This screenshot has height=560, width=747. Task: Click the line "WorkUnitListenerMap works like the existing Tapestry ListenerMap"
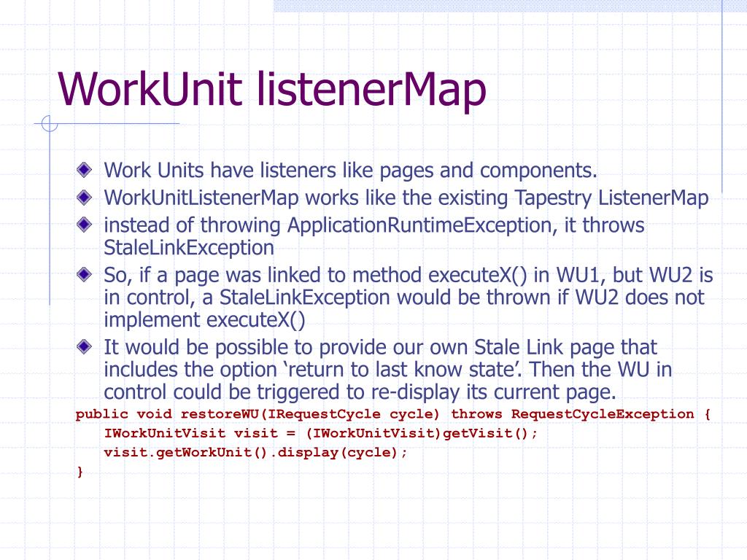[406, 198]
